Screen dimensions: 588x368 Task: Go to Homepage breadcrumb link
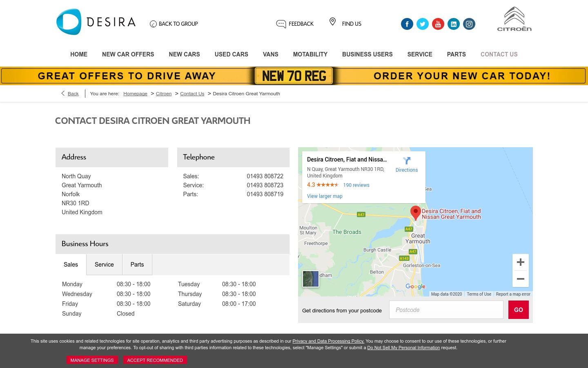pyautogui.click(x=135, y=94)
